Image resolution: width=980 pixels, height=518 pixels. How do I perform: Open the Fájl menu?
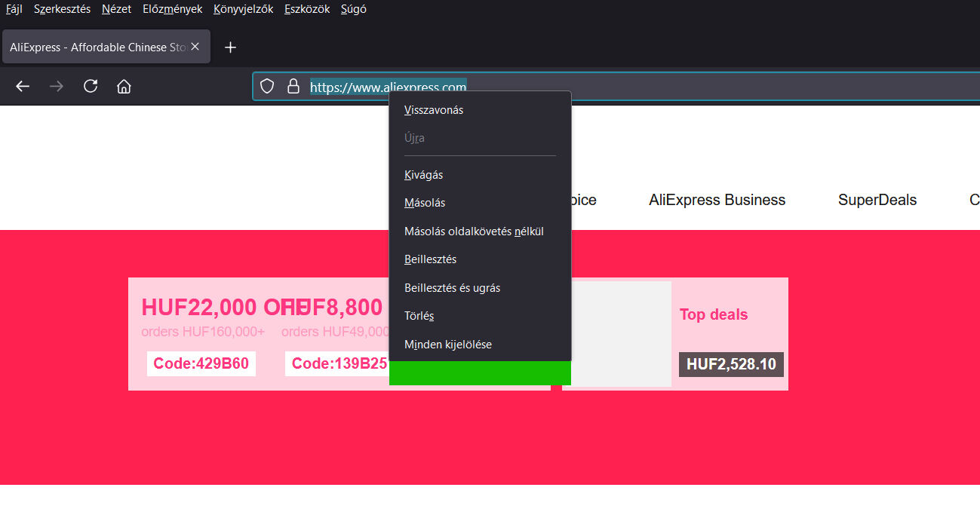click(x=14, y=9)
